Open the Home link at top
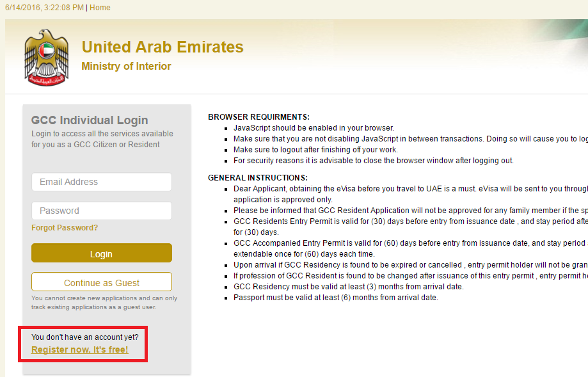This screenshot has height=377, width=588. pos(100,8)
